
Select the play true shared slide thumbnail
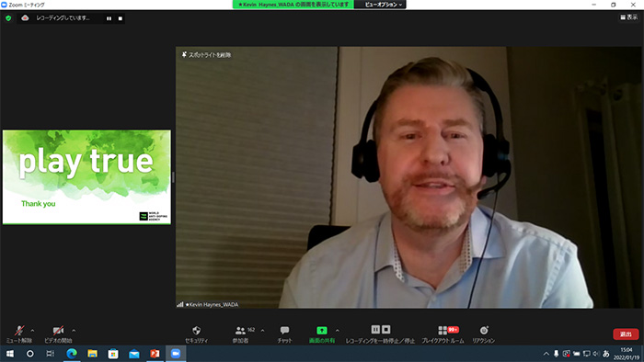(x=86, y=177)
